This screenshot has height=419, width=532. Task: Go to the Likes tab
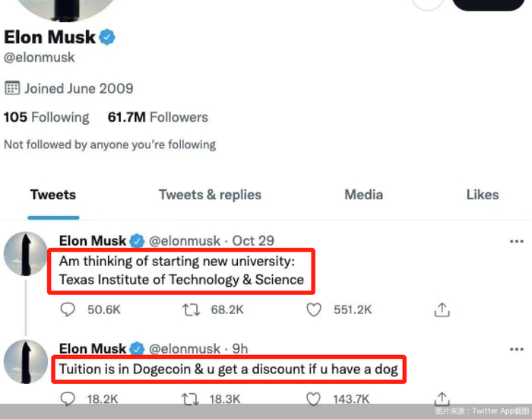click(x=482, y=195)
